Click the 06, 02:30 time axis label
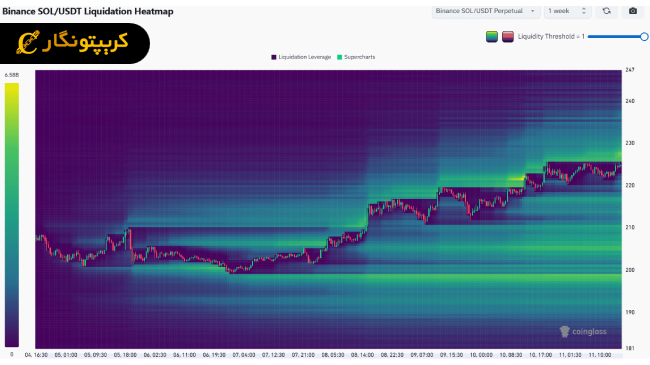 pyautogui.click(x=155, y=355)
